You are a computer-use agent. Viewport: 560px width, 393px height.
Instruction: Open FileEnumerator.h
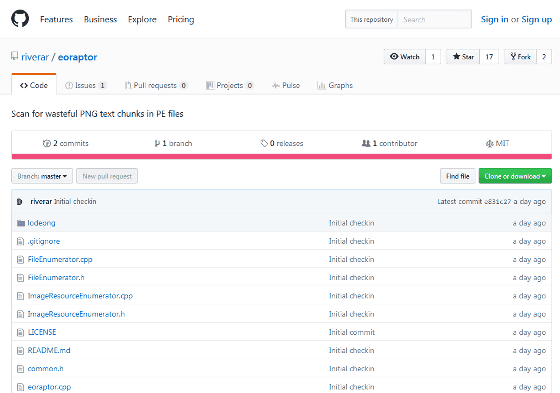pos(56,278)
